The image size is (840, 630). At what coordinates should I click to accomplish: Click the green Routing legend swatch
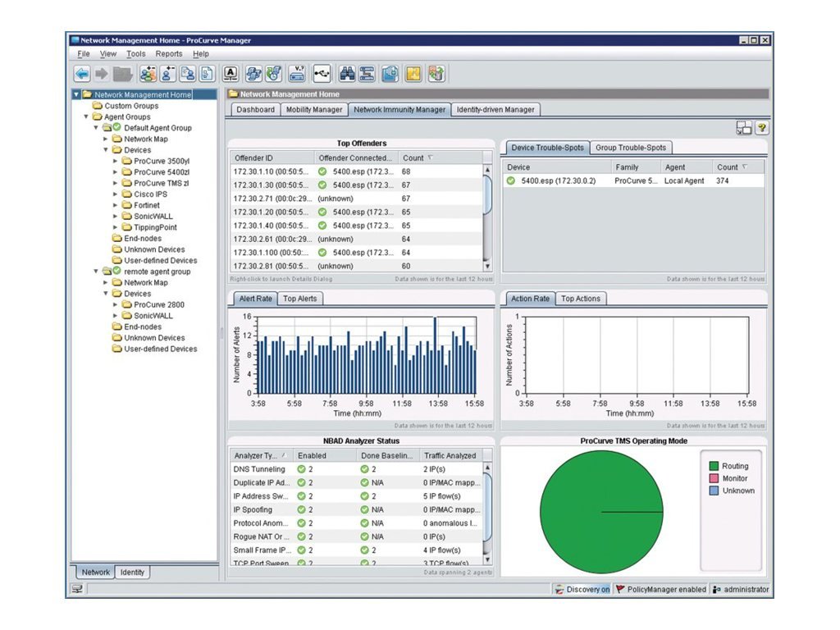click(x=714, y=466)
